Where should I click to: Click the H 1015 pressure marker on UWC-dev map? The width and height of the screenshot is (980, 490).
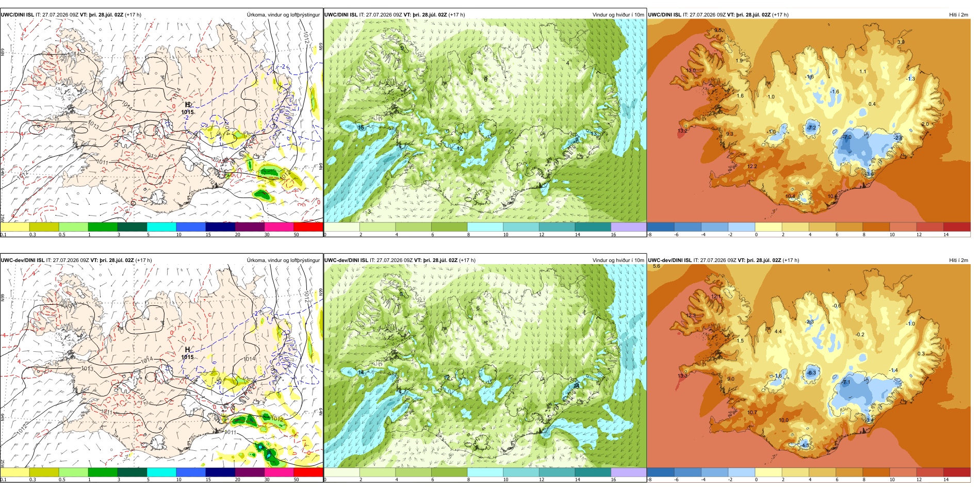point(187,353)
